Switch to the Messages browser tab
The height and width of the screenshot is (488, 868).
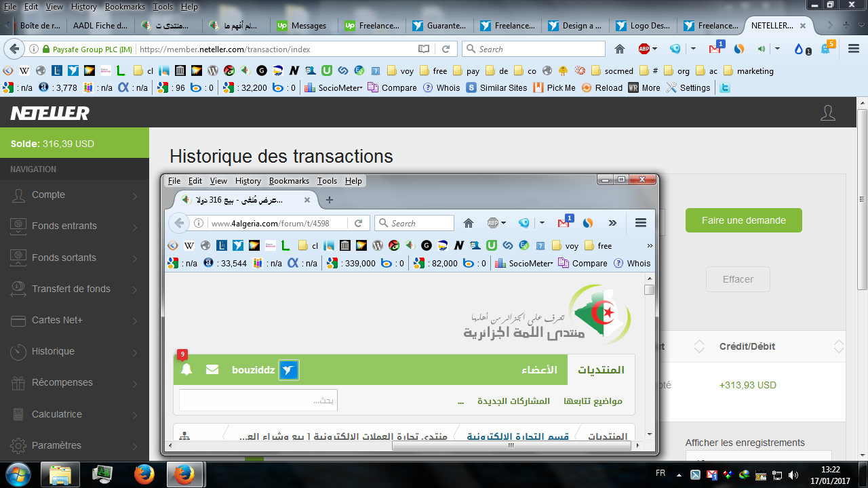click(303, 26)
